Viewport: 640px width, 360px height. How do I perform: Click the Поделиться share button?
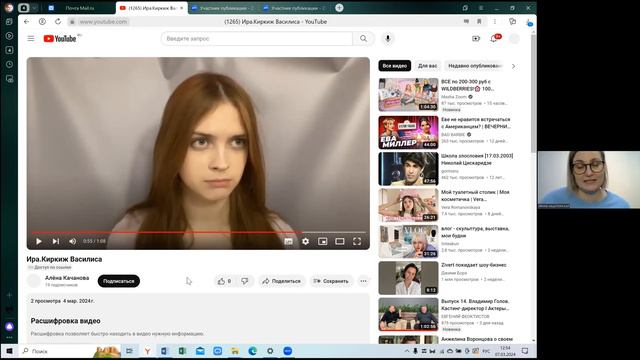coord(282,281)
